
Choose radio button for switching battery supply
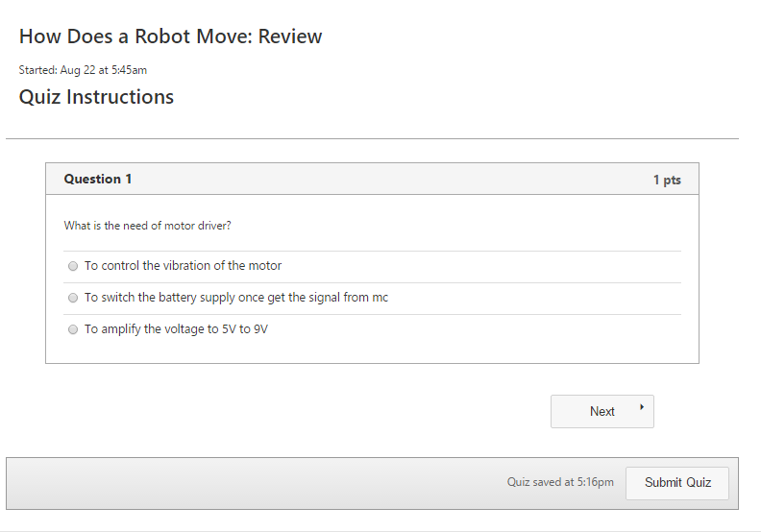73,298
